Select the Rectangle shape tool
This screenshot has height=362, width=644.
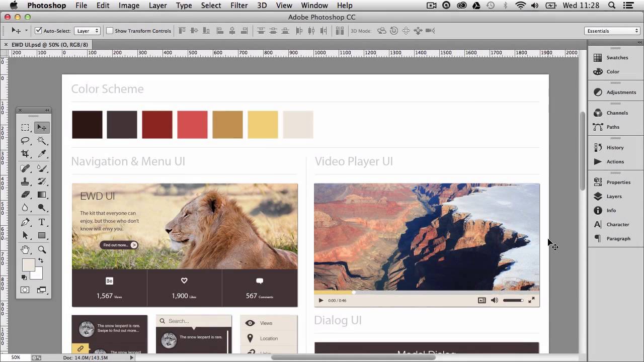(x=42, y=235)
